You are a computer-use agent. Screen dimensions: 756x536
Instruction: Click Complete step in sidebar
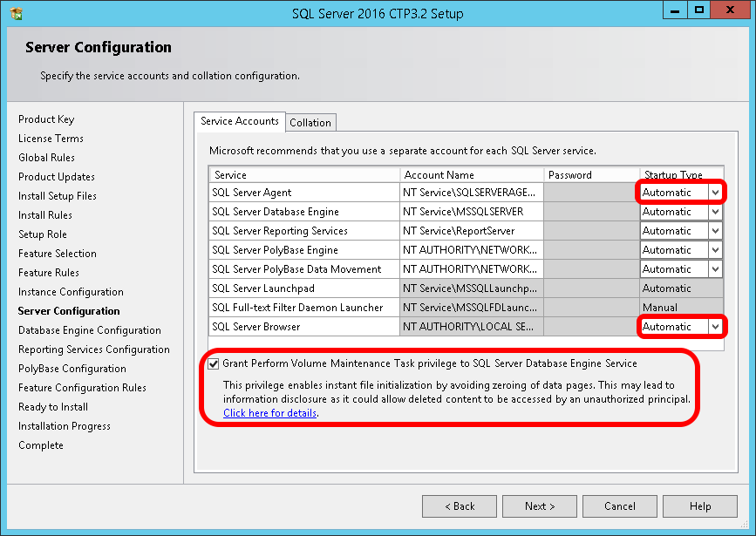point(41,445)
